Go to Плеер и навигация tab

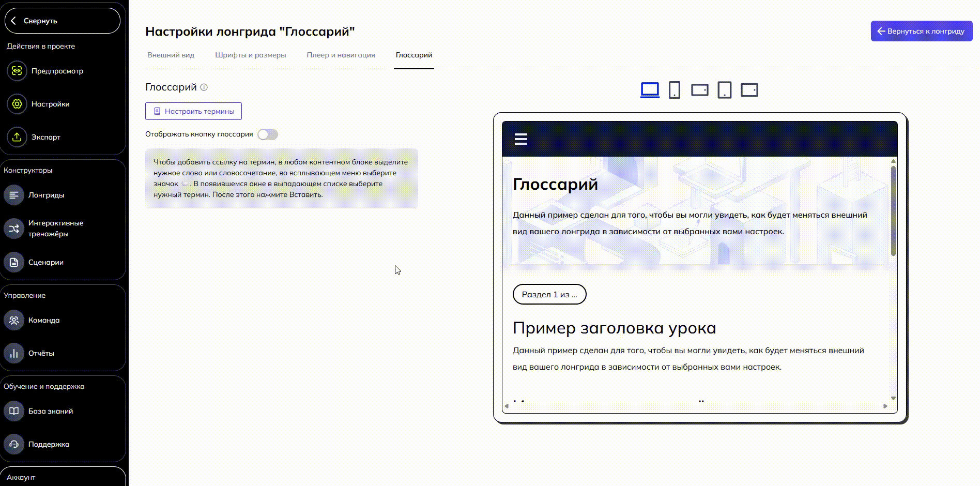pos(341,55)
